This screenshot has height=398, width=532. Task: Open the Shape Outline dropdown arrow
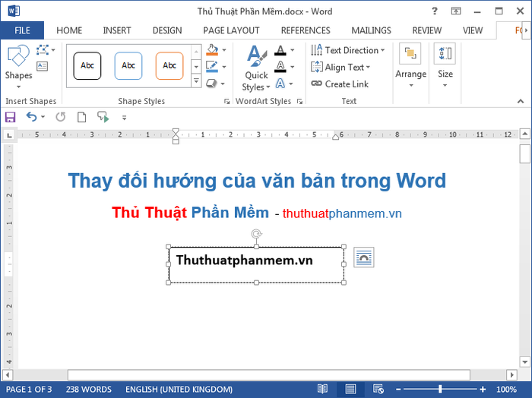(x=224, y=67)
